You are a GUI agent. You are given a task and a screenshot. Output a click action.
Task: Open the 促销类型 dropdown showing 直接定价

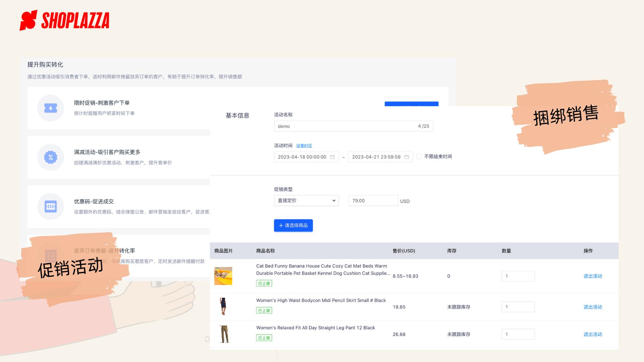(x=306, y=200)
